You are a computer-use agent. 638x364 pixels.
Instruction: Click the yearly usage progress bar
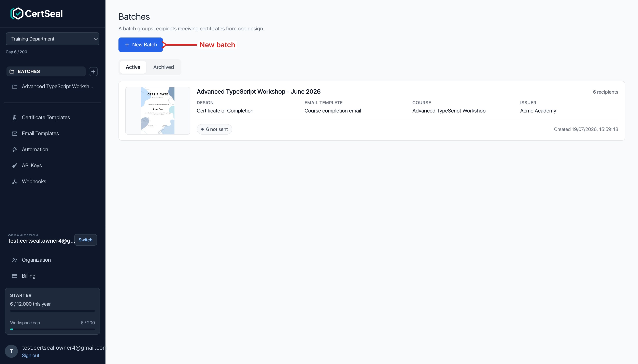[53, 311]
